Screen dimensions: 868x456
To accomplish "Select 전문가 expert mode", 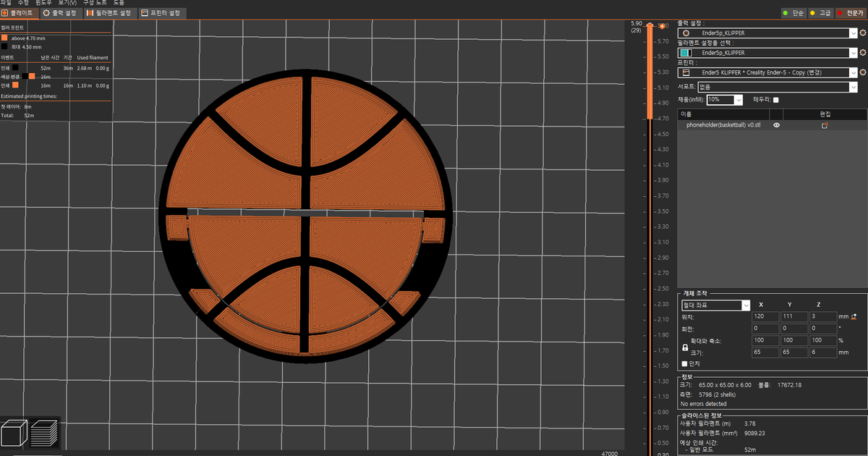I will (x=851, y=12).
